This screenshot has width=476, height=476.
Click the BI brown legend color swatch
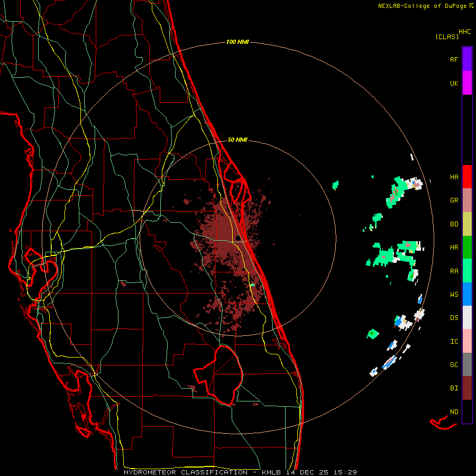click(467, 388)
